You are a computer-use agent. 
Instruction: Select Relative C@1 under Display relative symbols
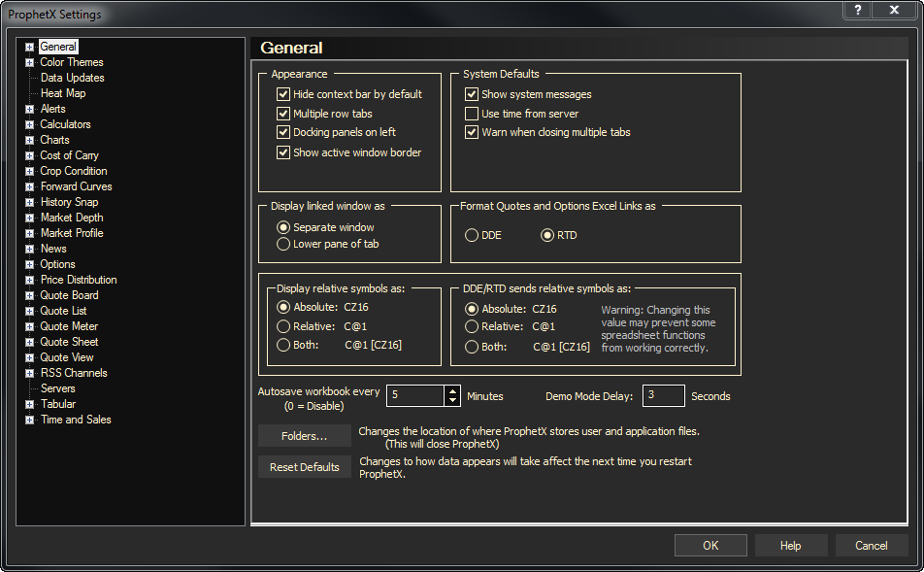click(283, 326)
